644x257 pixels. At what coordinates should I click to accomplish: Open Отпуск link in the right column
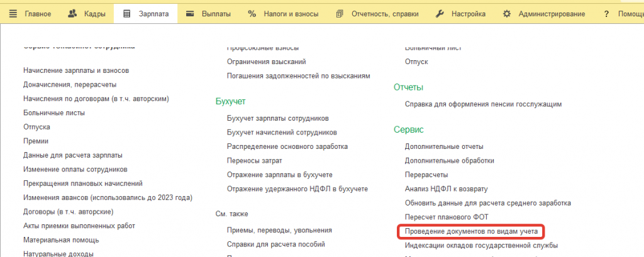416,62
